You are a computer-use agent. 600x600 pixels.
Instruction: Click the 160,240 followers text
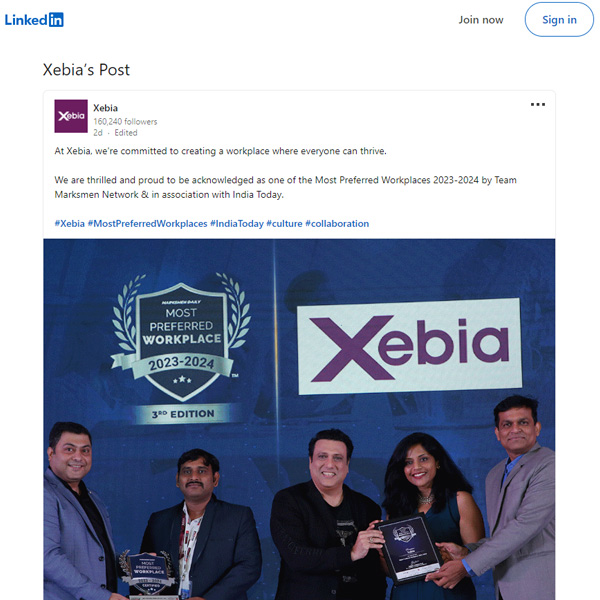(125, 122)
